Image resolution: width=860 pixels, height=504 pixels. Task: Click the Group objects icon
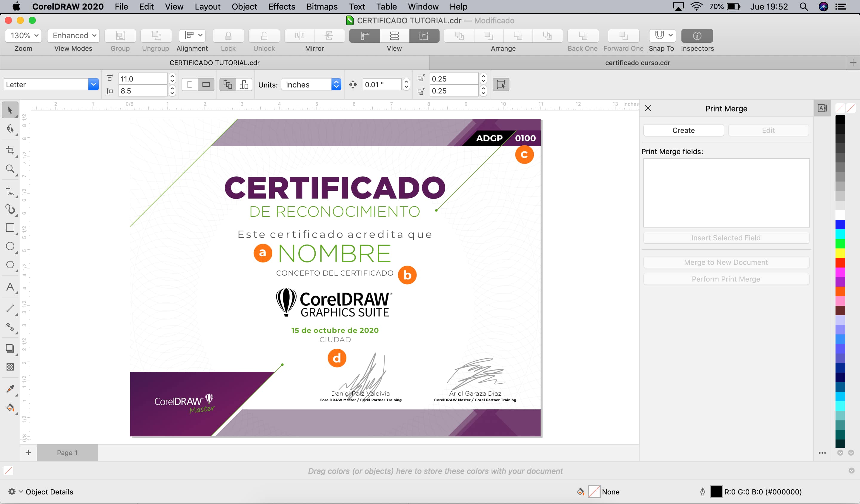pyautogui.click(x=120, y=36)
